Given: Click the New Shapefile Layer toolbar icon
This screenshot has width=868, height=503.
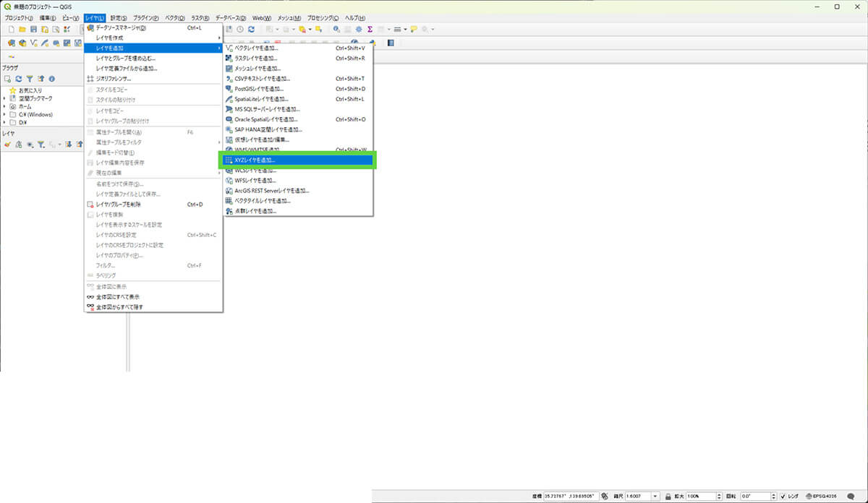Looking at the screenshot, I should coord(34,43).
